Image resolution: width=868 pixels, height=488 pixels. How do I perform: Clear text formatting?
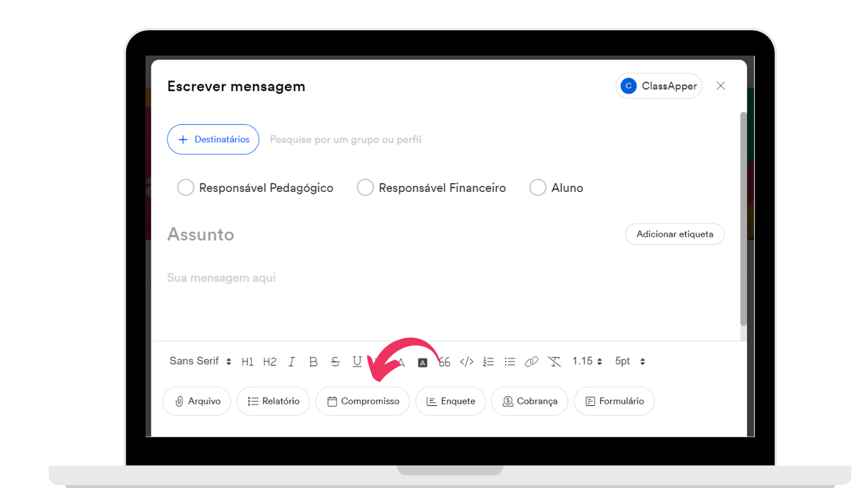pos(554,361)
